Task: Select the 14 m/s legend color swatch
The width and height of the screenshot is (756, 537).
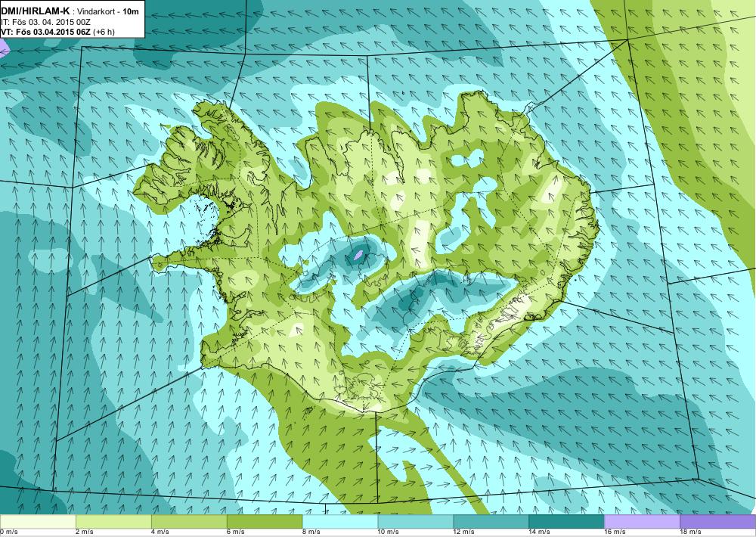Action: click(x=566, y=522)
